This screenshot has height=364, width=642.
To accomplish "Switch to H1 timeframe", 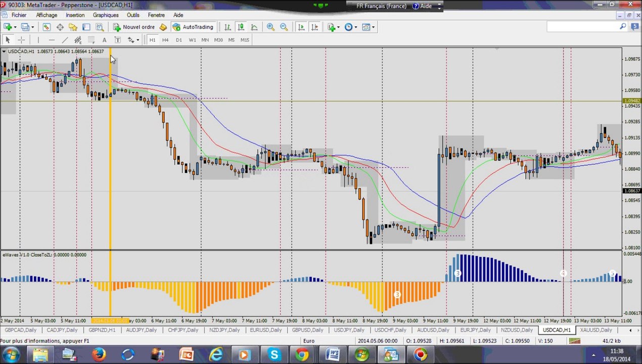I will click(x=152, y=40).
